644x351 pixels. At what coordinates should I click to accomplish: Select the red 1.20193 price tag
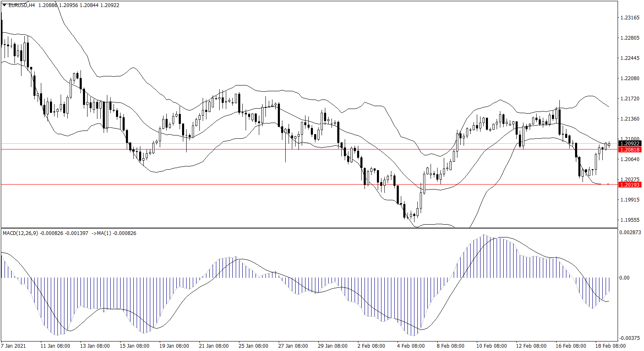click(x=630, y=185)
